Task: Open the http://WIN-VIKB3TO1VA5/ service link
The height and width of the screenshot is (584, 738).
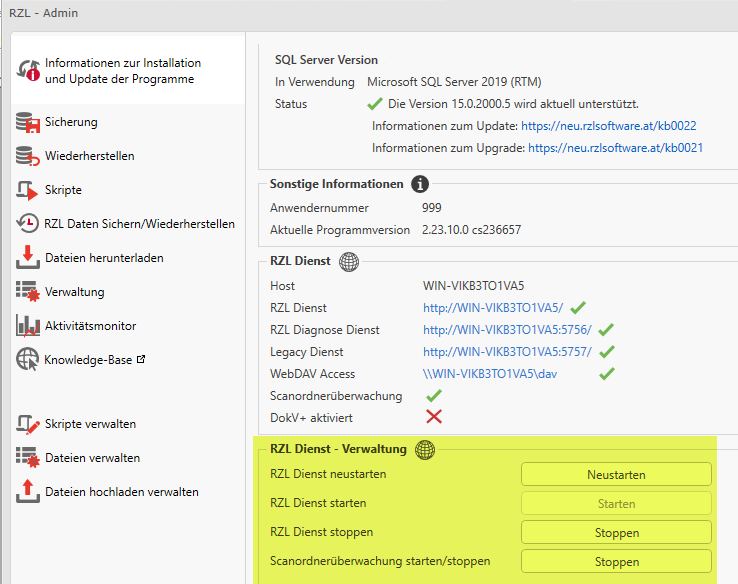Action: pos(493,308)
